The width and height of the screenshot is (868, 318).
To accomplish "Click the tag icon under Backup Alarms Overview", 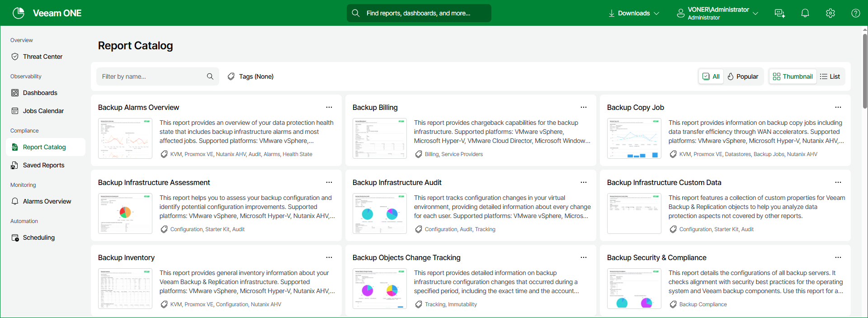I will tap(164, 154).
